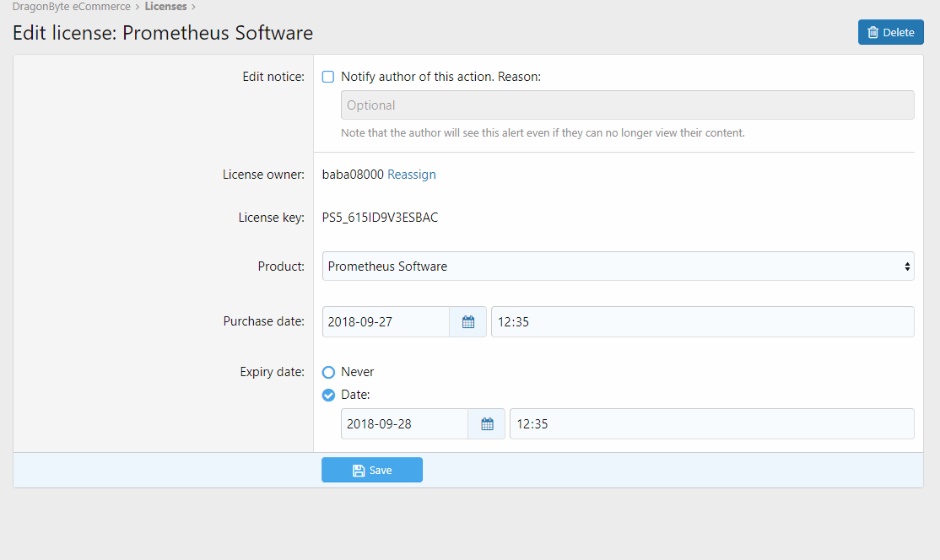Edit the expiry date field
The image size is (940, 560).
point(404,424)
